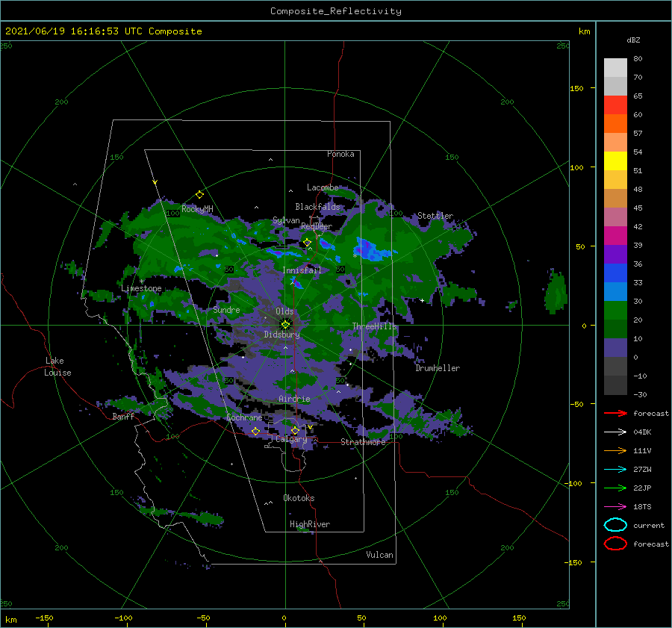Click the red forecast ellipse legend icon

coord(615,544)
